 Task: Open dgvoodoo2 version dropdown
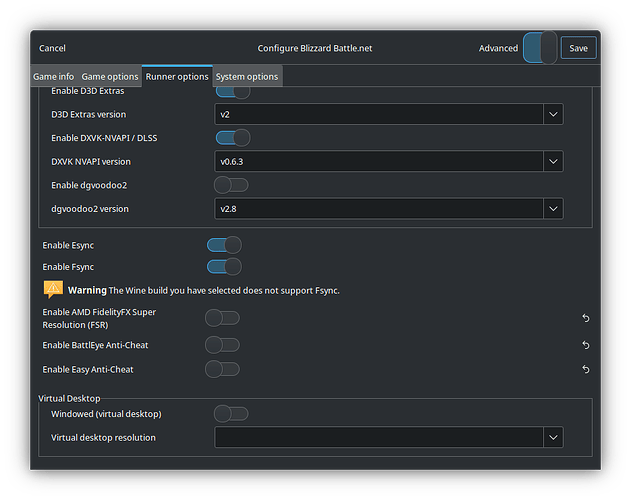tap(389, 209)
